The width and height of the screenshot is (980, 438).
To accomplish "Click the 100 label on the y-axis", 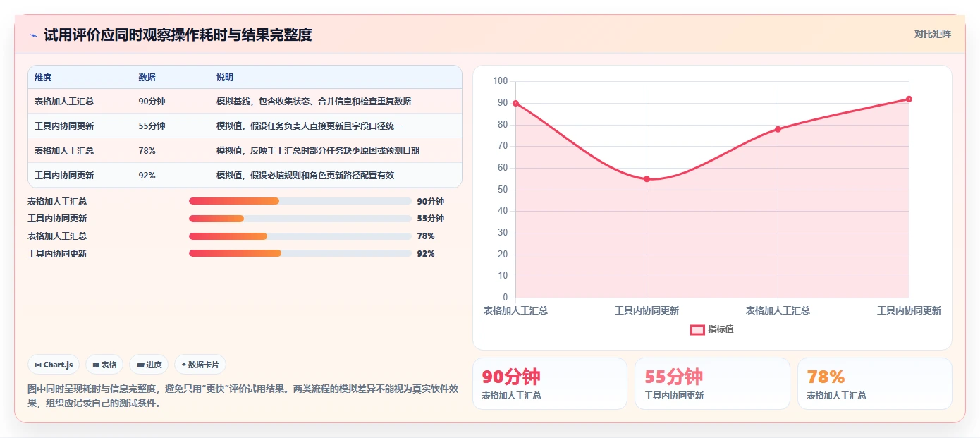I will tap(500, 81).
